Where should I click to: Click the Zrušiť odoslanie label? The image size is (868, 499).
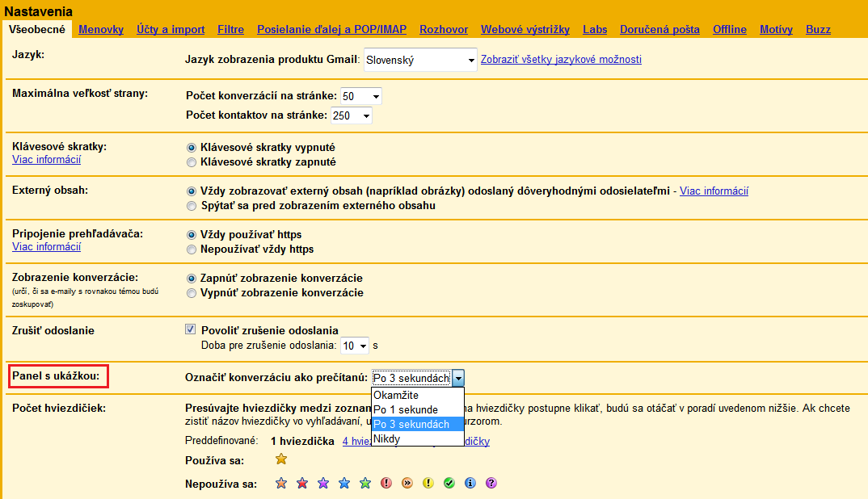(x=53, y=330)
